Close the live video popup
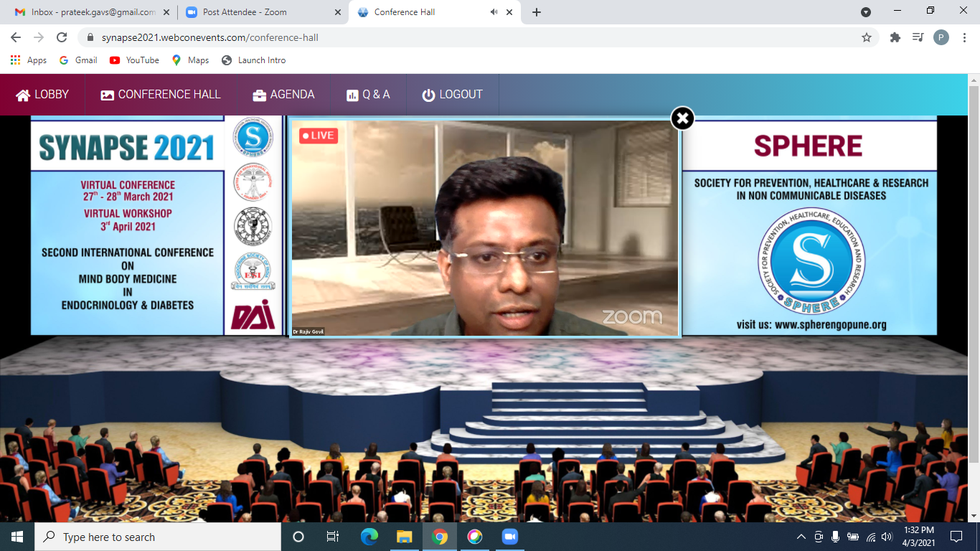Screen dimensions: 980x551 tap(682, 118)
